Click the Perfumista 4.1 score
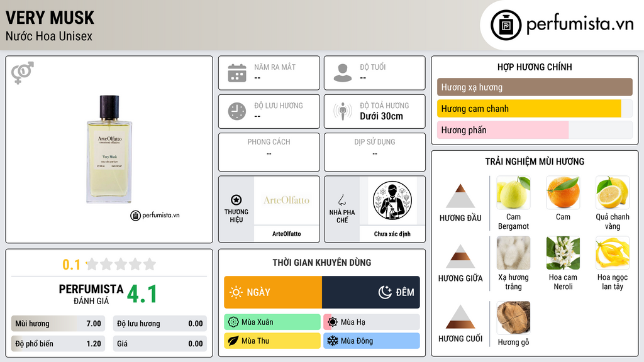 pos(142,294)
